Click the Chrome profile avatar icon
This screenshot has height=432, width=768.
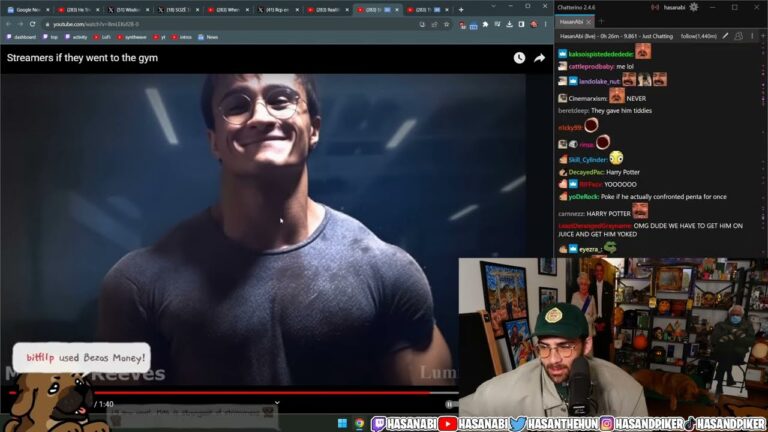533,24
